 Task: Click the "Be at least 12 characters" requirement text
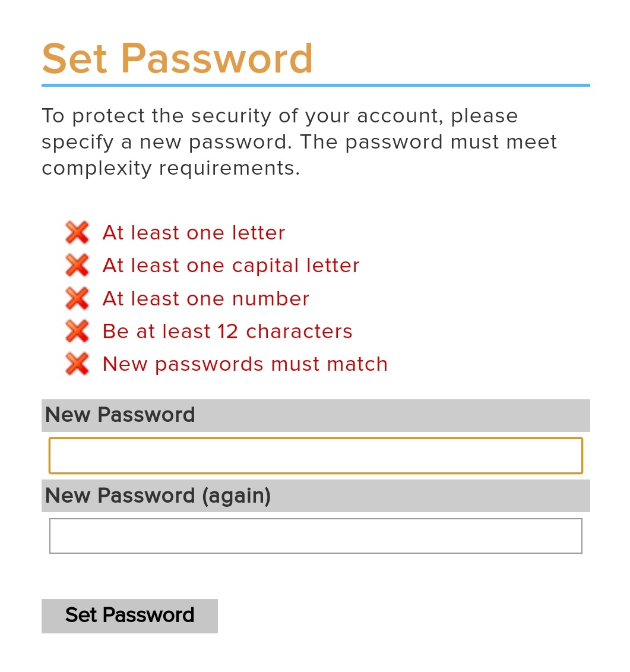[x=227, y=332]
